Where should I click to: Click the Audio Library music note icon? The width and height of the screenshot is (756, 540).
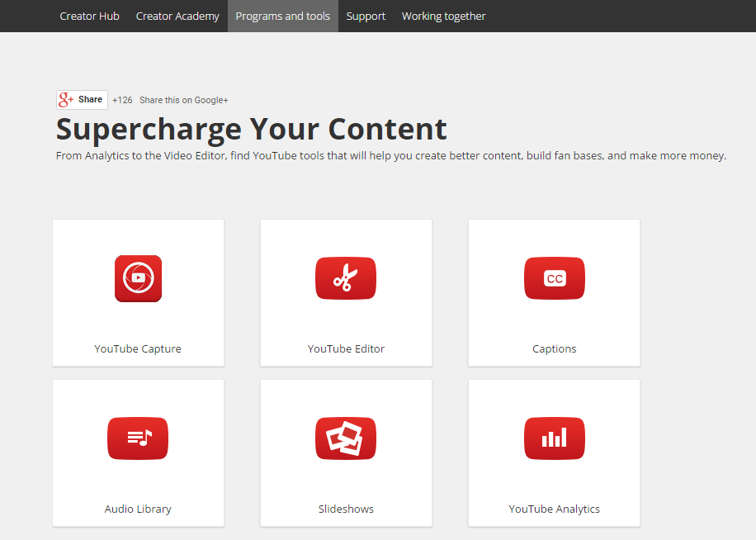pyautogui.click(x=138, y=438)
